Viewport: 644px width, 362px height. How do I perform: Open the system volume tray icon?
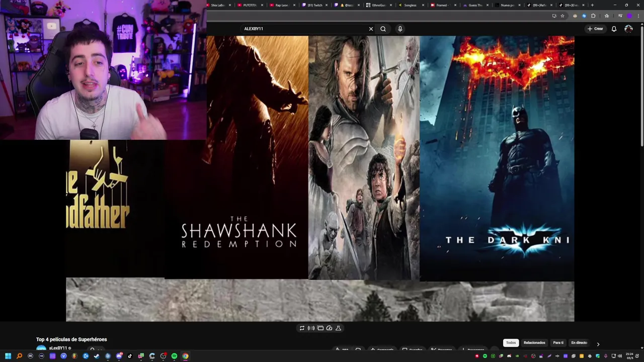tap(620, 356)
